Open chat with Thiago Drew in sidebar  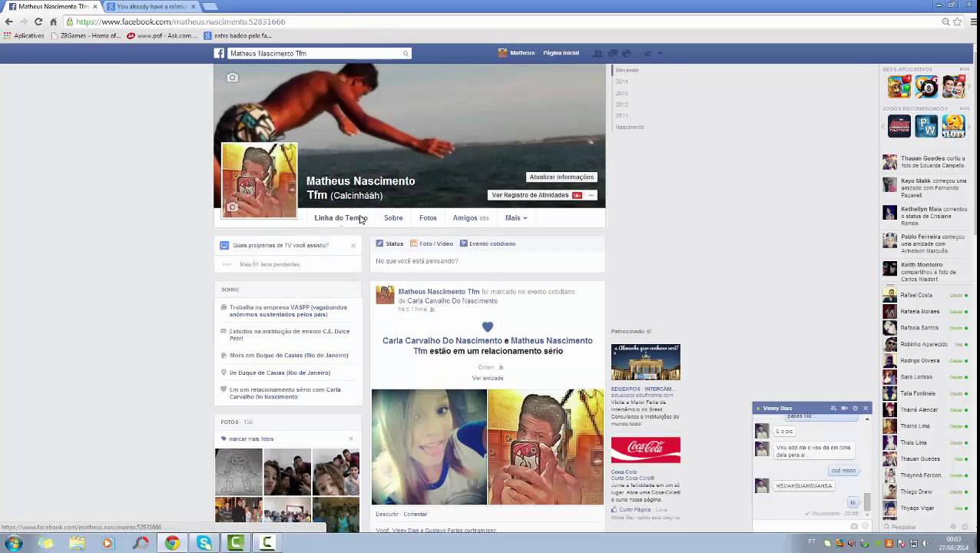tap(925, 492)
